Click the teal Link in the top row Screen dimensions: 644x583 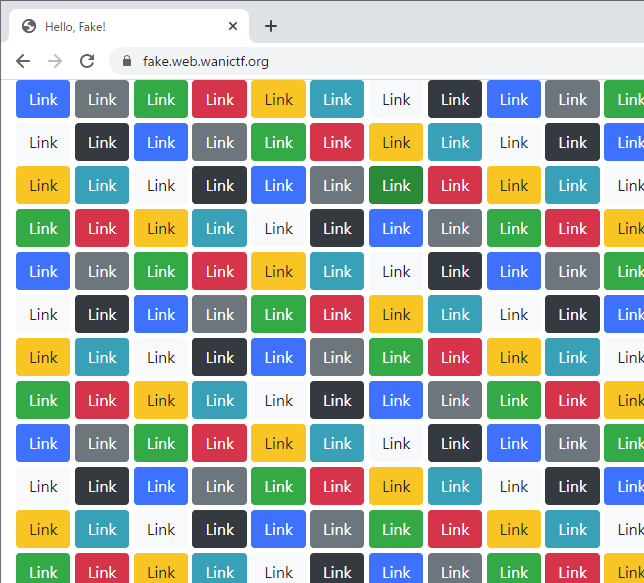pyautogui.click(x=337, y=99)
